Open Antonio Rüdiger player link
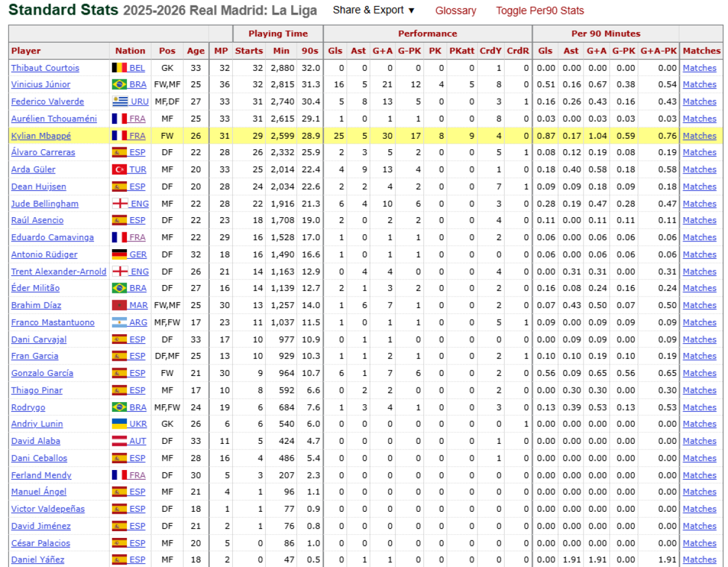The image size is (728, 567). (x=44, y=255)
